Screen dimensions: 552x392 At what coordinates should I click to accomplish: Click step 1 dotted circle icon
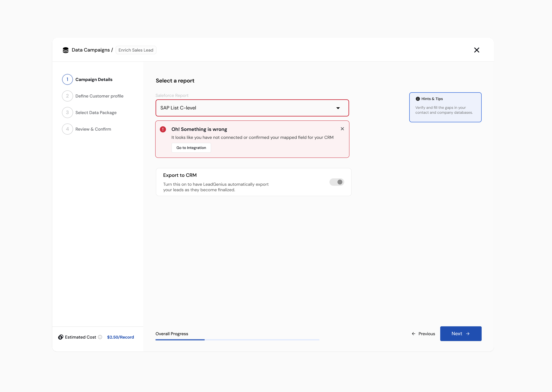67,79
